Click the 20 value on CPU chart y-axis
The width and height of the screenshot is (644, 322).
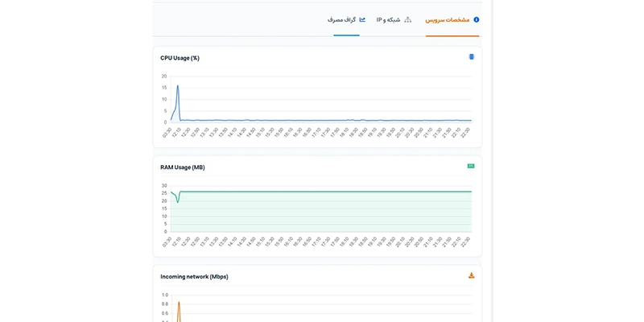point(164,76)
